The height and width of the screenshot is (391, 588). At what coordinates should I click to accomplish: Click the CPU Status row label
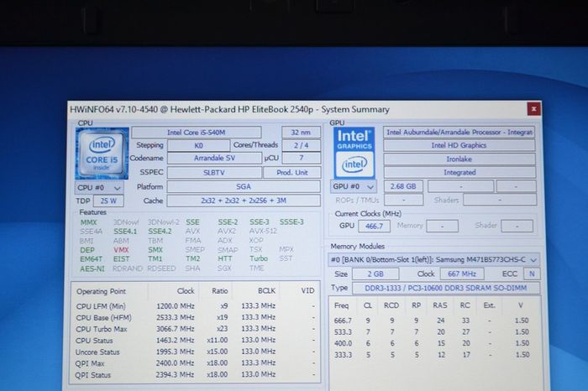pyautogui.click(x=94, y=341)
